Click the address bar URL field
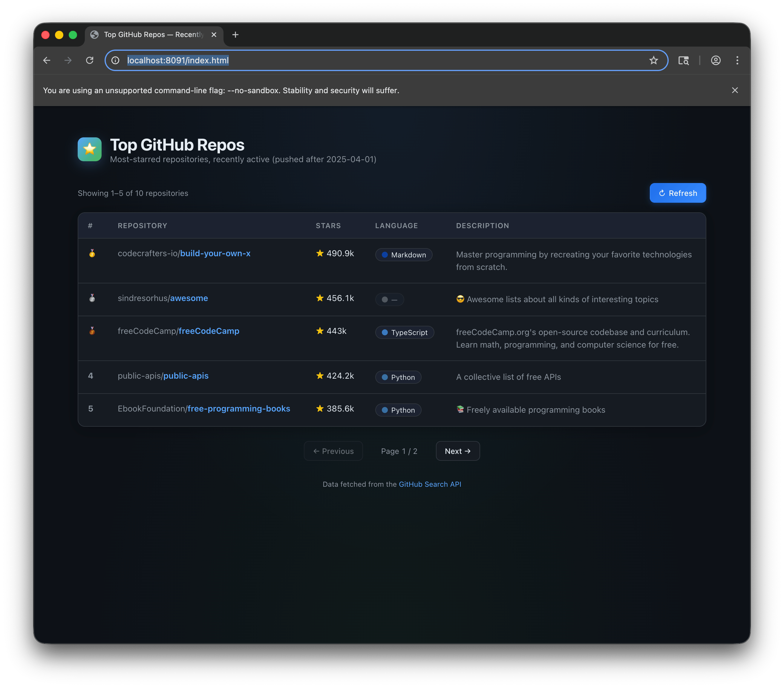784x688 pixels. point(386,61)
